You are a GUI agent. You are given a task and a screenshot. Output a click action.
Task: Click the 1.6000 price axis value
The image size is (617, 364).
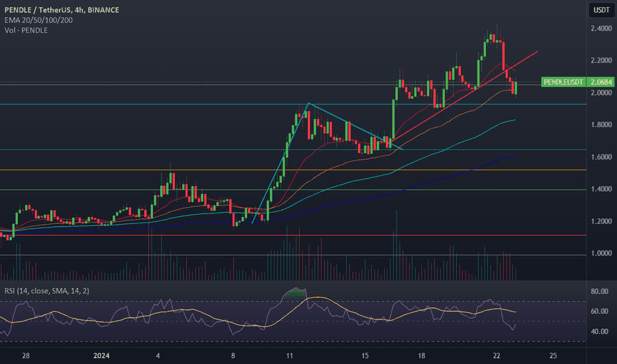pos(601,157)
